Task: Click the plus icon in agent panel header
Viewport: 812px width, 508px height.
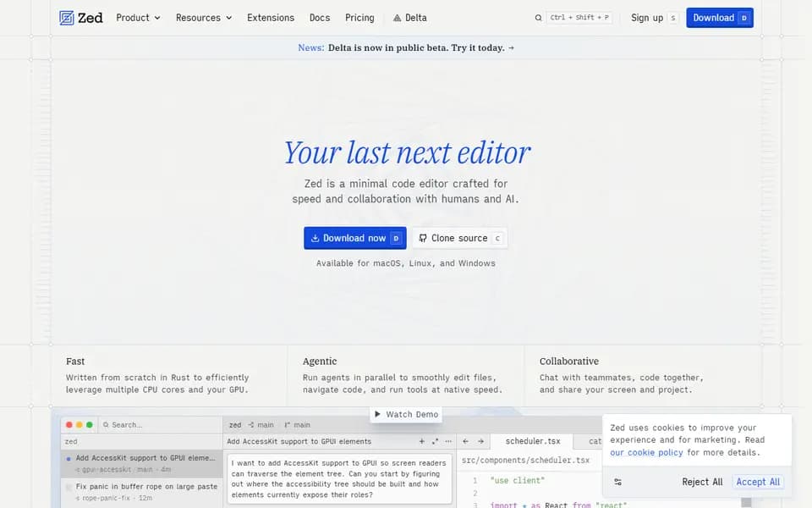Action: (421, 441)
